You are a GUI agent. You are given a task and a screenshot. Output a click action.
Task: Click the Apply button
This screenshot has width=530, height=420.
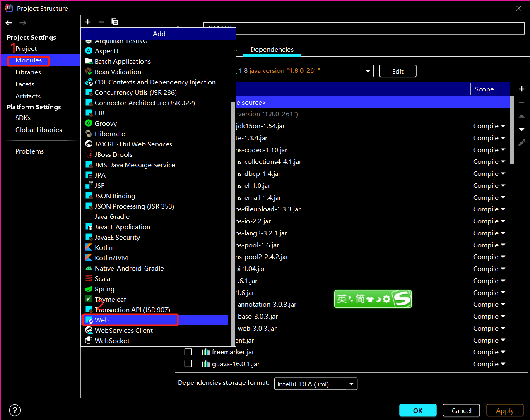pos(505,410)
